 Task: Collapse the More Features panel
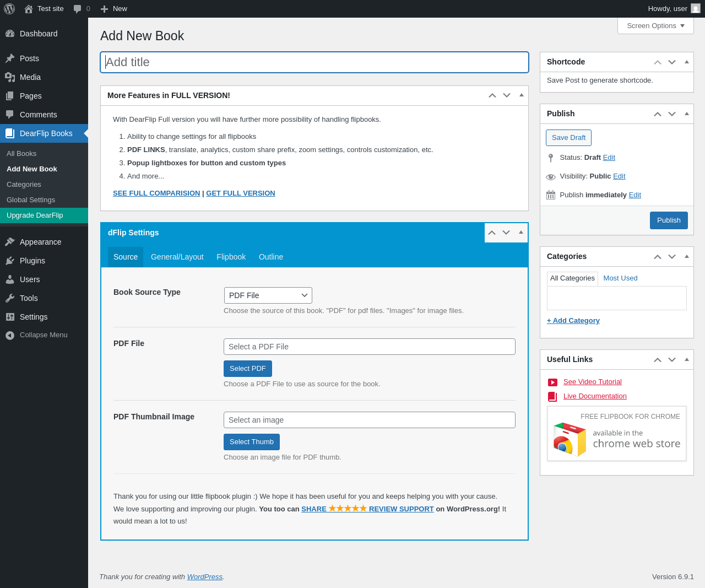coord(522,95)
